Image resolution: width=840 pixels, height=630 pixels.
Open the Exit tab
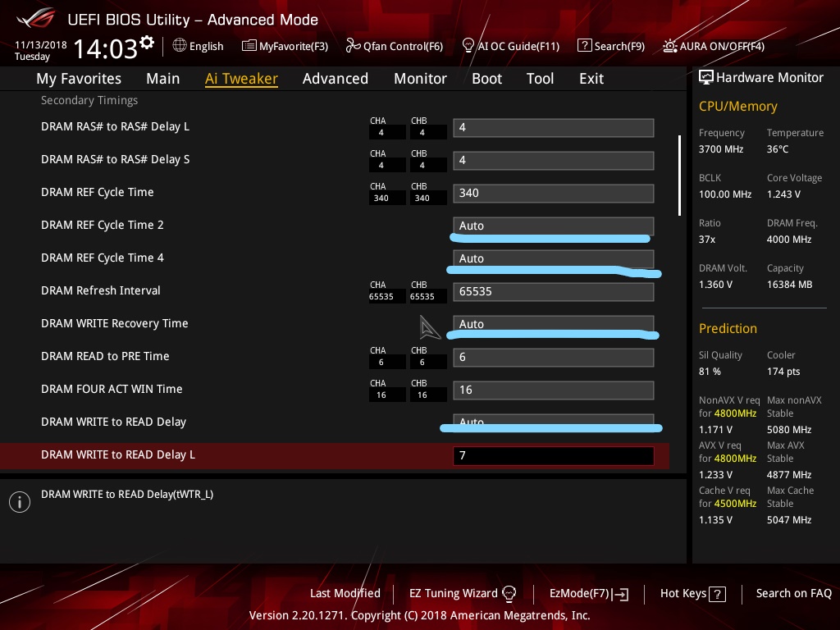(591, 79)
